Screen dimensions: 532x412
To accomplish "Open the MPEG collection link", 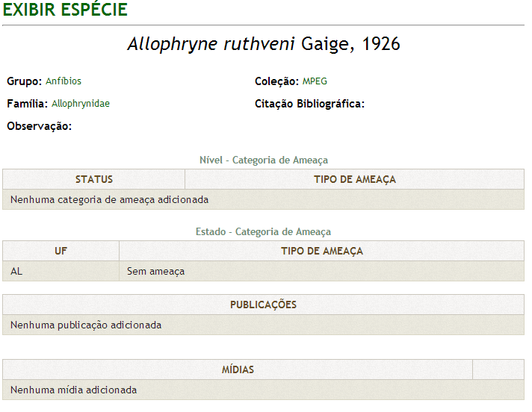I will 315,81.
